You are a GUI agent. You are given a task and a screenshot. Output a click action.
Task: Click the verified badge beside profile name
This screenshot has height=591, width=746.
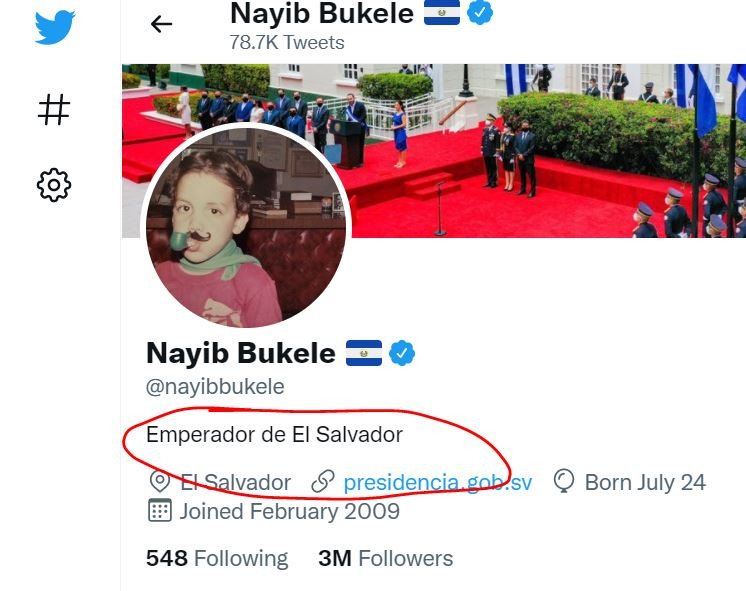point(402,353)
